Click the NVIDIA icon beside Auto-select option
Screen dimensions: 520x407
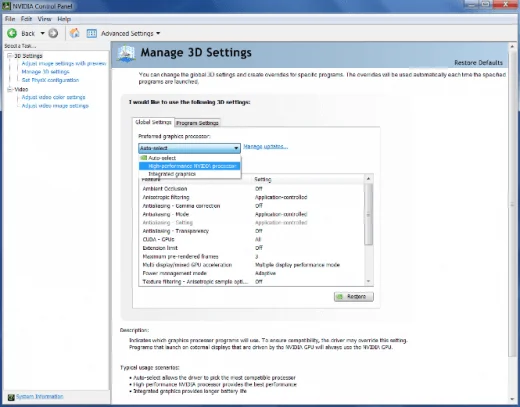tap(144, 158)
